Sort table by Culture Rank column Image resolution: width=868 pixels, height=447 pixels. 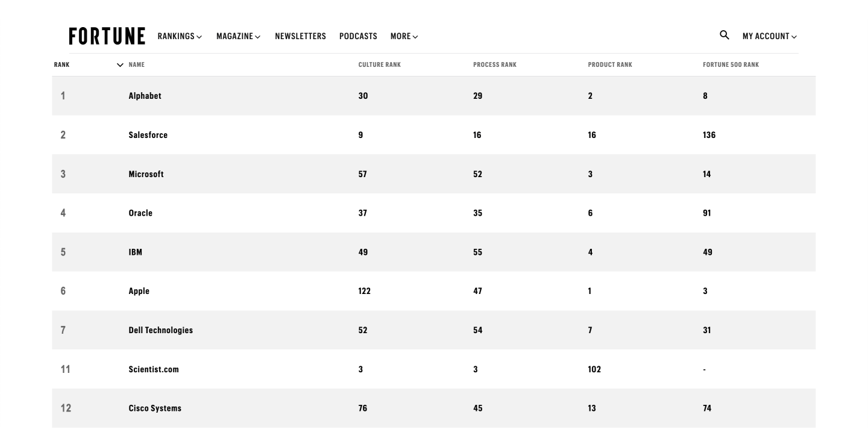[x=380, y=65]
